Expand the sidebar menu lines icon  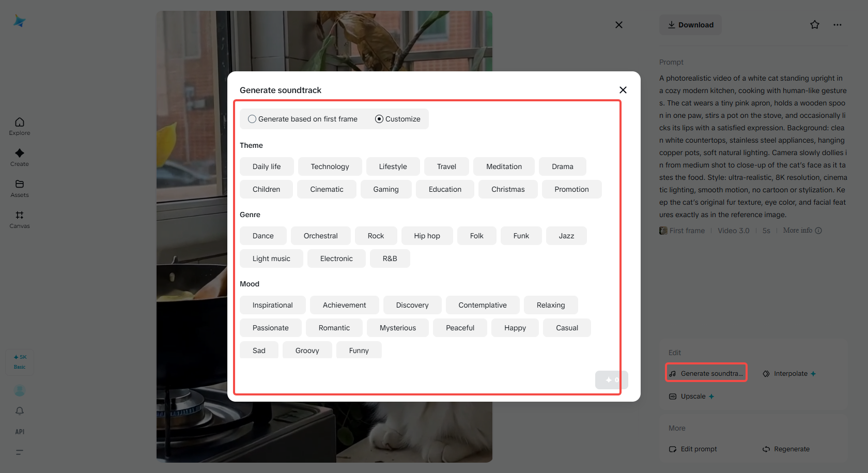20,452
